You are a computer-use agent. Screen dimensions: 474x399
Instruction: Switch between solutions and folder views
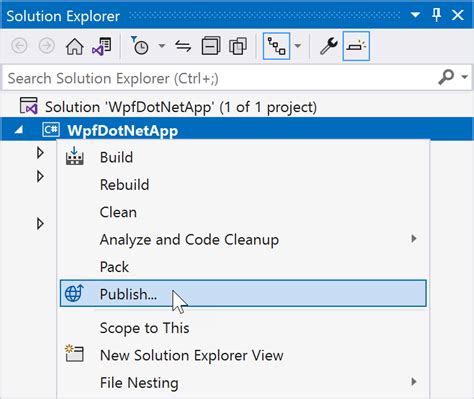pyautogui.click(x=102, y=46)
